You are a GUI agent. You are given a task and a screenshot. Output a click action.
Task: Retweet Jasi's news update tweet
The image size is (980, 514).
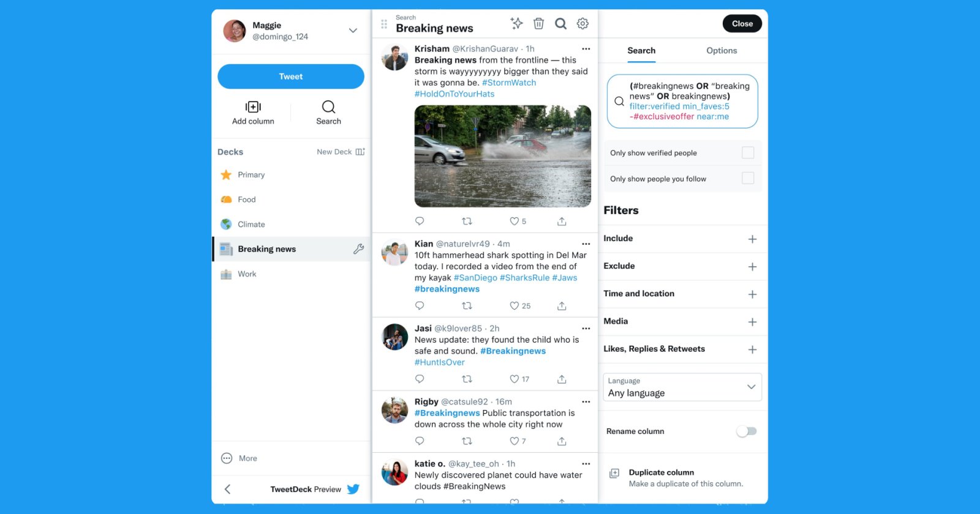(x=467, y=379)
